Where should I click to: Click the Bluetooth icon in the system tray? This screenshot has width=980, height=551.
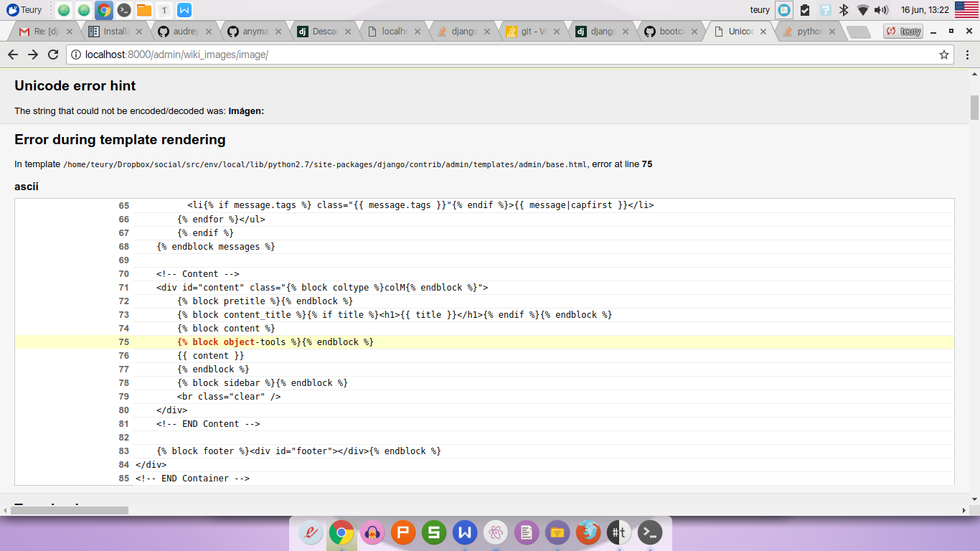[x=844, y=10]
